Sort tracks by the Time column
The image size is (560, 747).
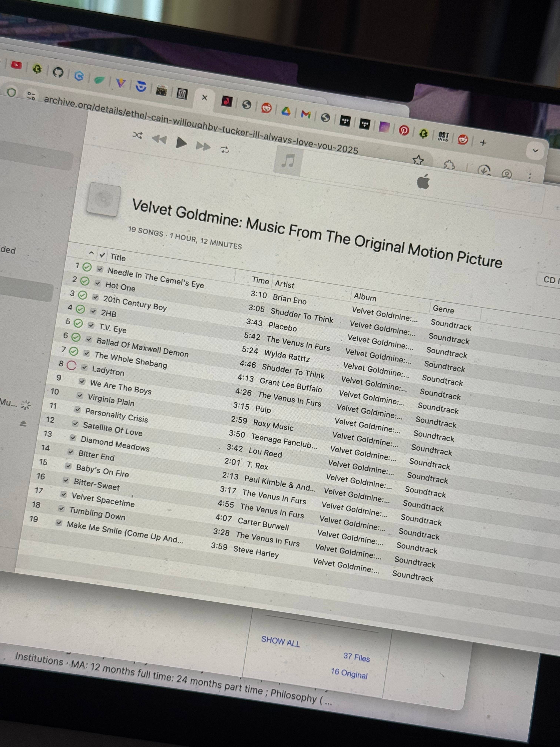tap(260, 280)
